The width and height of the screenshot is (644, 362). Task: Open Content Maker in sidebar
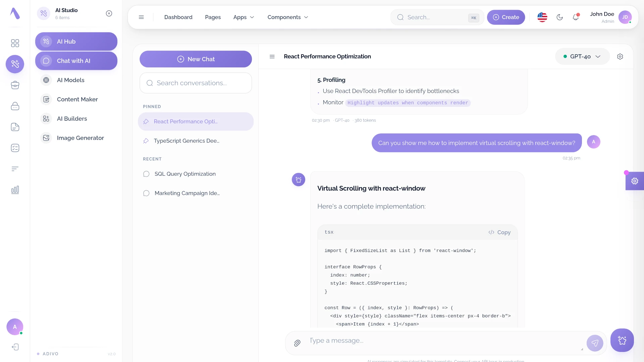coord(76,99)
